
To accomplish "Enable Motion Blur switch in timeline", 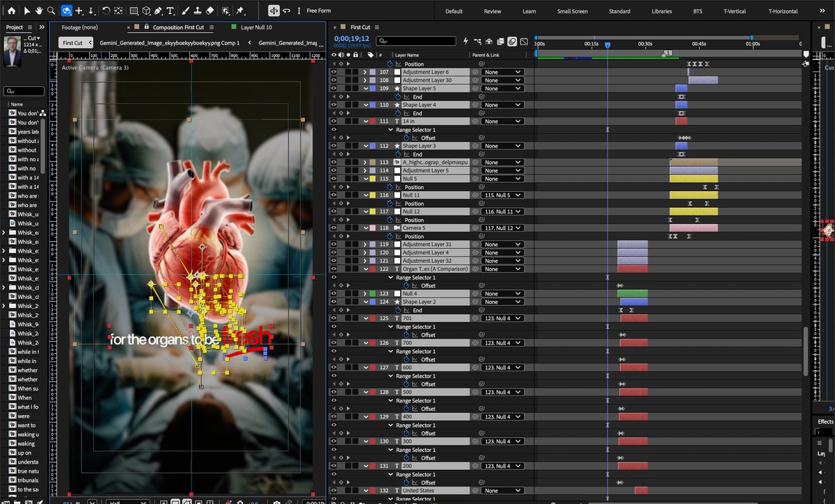I will tap(511, 41).
